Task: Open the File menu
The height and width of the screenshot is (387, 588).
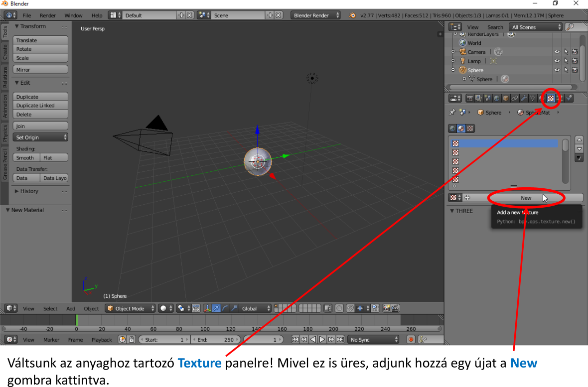Action: 26,15
